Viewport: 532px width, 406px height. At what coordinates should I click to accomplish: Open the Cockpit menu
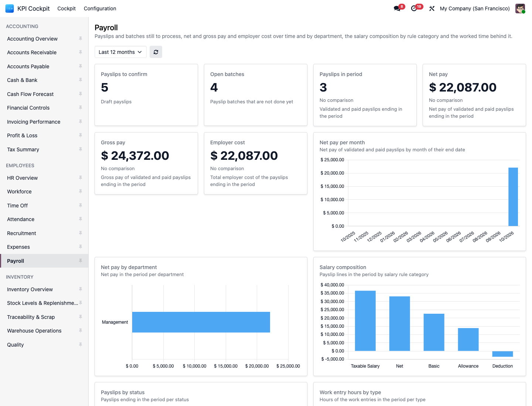point(66,8)
